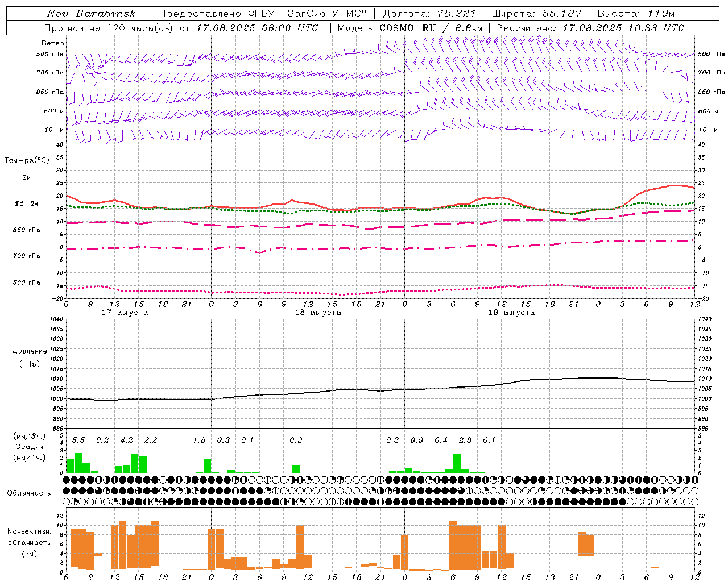Image resolution: width=728 pixels, height=582 pixels.
Task: Click the 3-hour precipitation value '0.2'
Action: 102,440
